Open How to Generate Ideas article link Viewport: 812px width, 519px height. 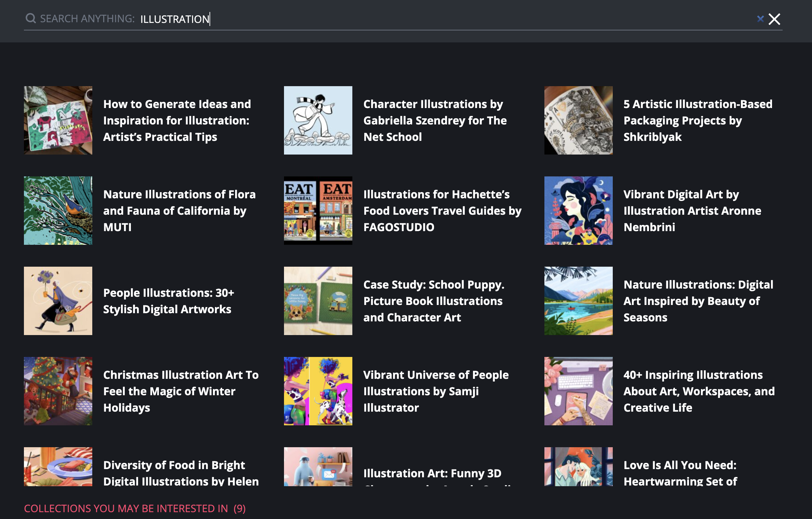[x=177, y=120]
